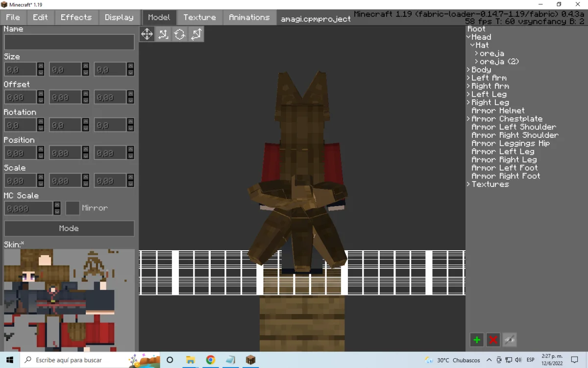The image size is (588, 368).
Task: Open the Effects menu
Action: [76, 17]
